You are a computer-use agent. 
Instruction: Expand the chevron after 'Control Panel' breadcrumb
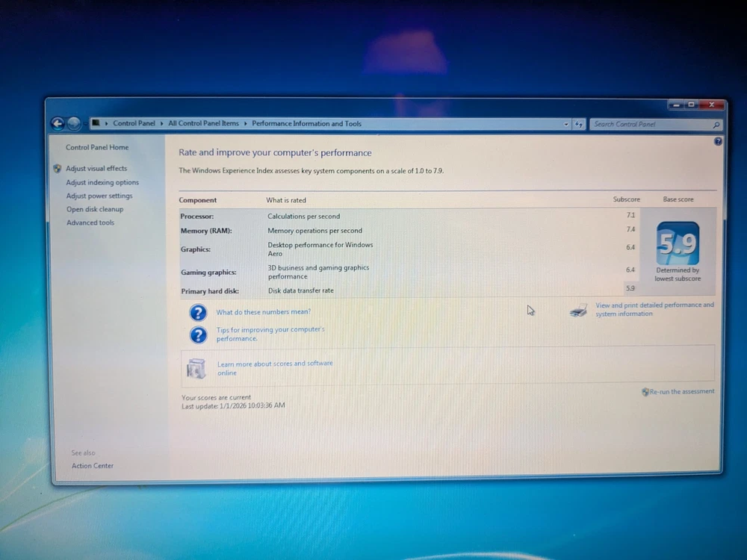tap(161, 124)
